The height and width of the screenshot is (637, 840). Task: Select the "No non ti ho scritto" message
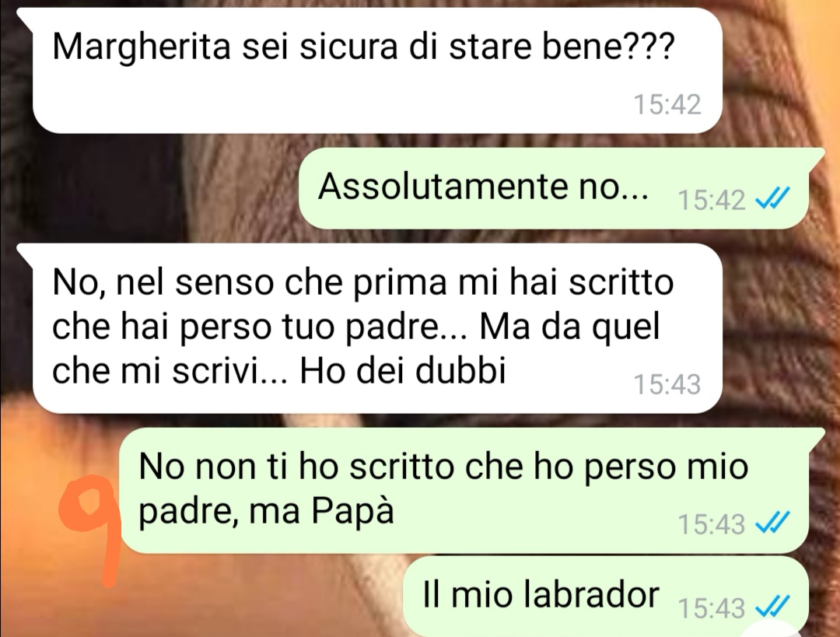(464, 490)
